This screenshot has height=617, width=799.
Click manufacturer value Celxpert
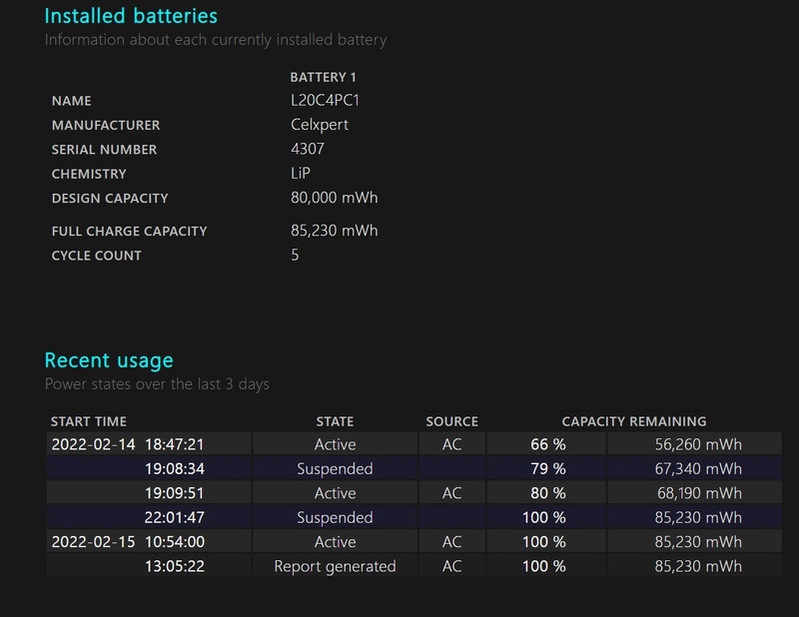[x=319, y=125]
